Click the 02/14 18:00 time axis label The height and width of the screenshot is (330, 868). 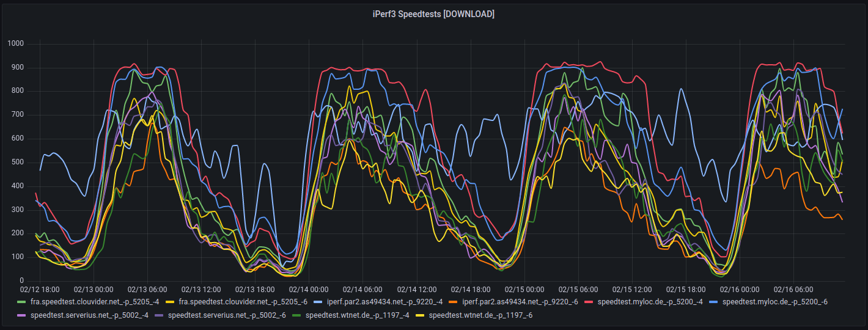[x=471, y=289]
